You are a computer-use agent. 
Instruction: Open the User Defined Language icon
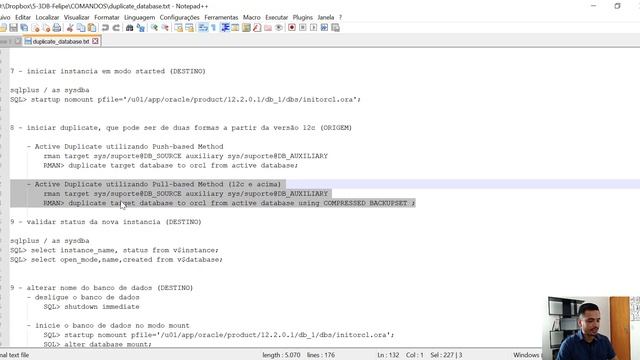[235, 28]
